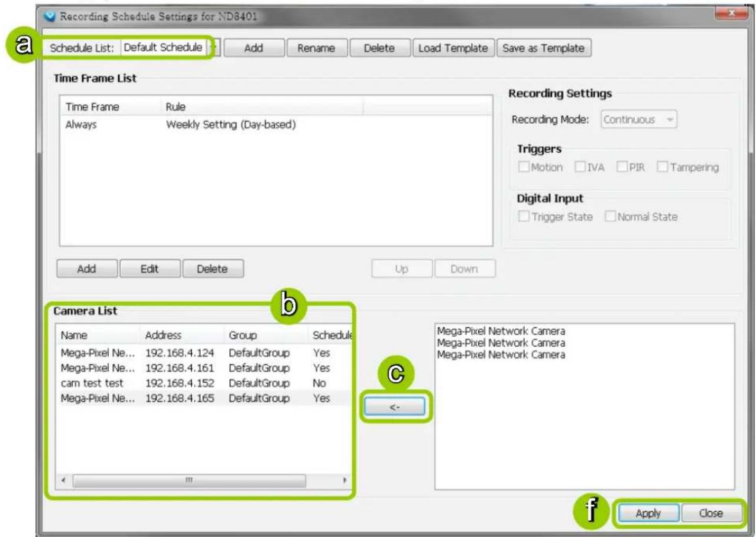The height and width of the screenshot is (537, 756).
Task: Click the Address column header
Action: click(182, 335)
